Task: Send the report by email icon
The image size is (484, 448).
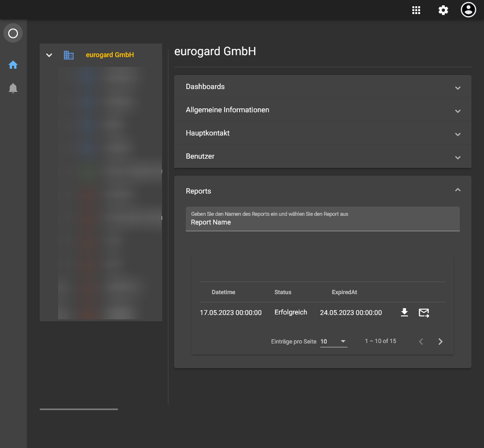Action: 424,313
